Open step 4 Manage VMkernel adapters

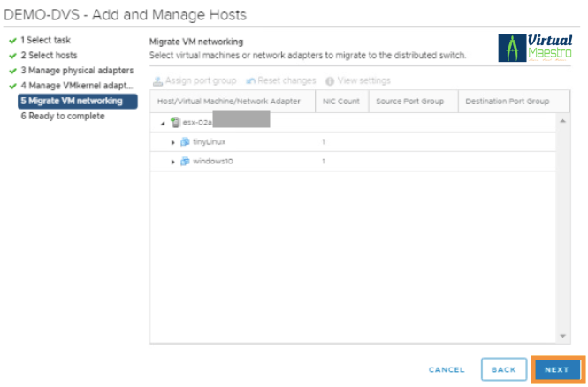click(x=77, y=86)
